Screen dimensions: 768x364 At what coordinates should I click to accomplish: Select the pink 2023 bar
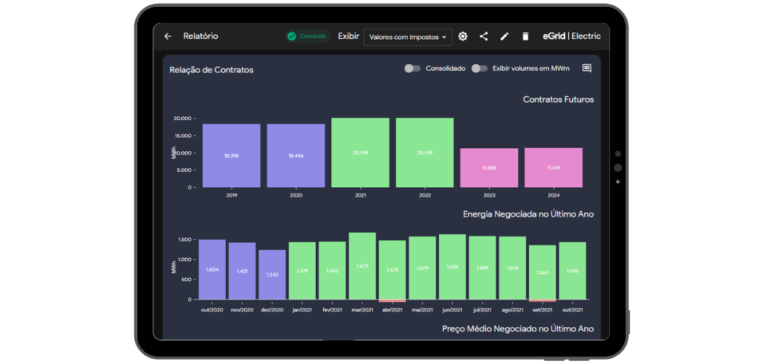coord(489,168)
